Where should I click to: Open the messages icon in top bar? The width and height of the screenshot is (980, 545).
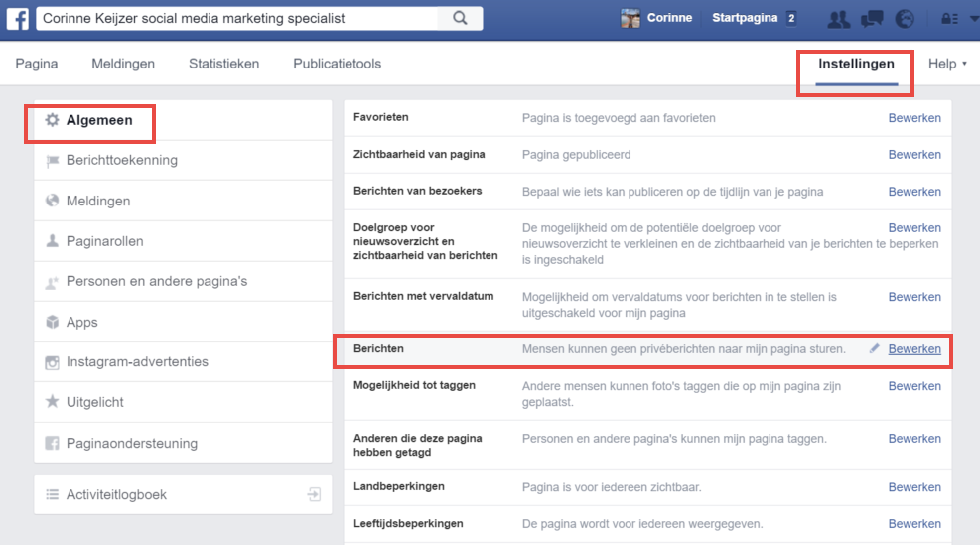point(872,19)
